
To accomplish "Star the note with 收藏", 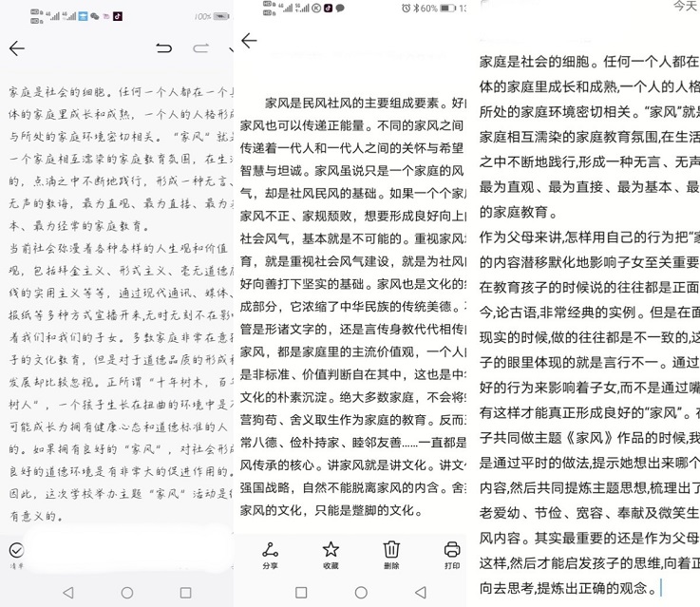I will point(331,553).
